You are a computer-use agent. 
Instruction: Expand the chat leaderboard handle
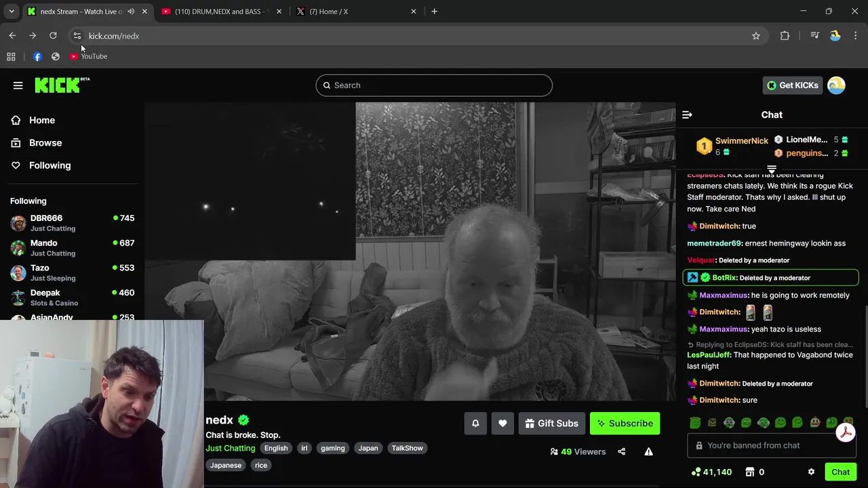coord(772,169)
